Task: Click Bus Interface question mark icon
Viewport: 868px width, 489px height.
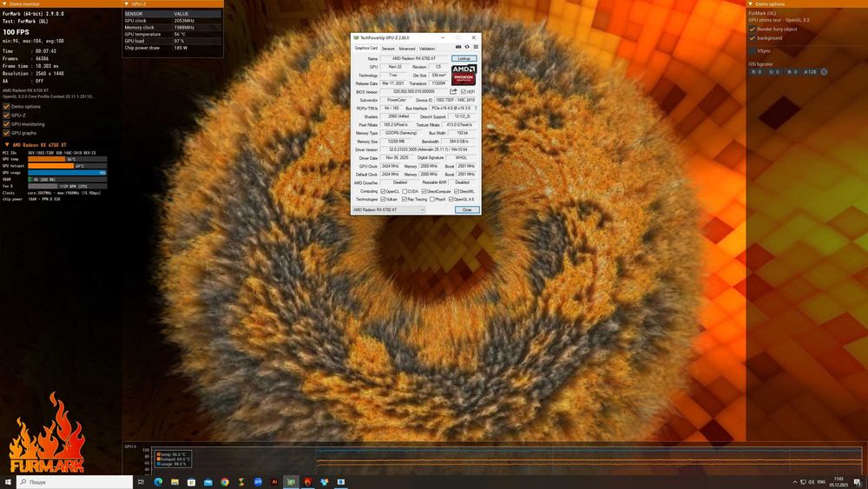Action: [476, 109]
